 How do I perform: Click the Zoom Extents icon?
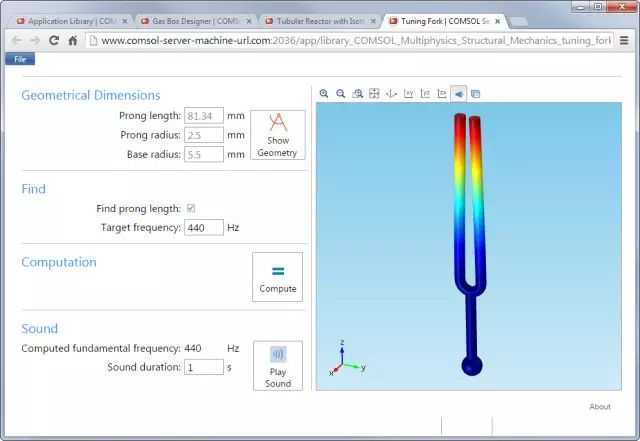click(374, 94)
